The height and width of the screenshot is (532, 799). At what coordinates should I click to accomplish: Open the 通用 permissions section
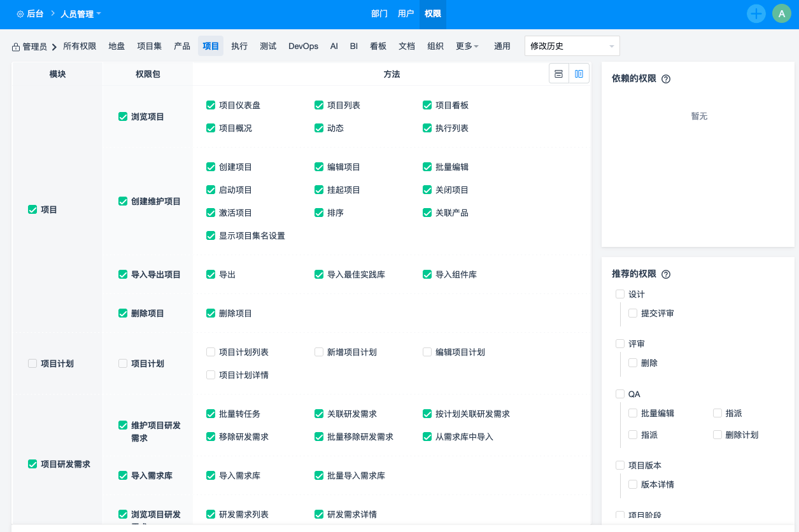502,46
